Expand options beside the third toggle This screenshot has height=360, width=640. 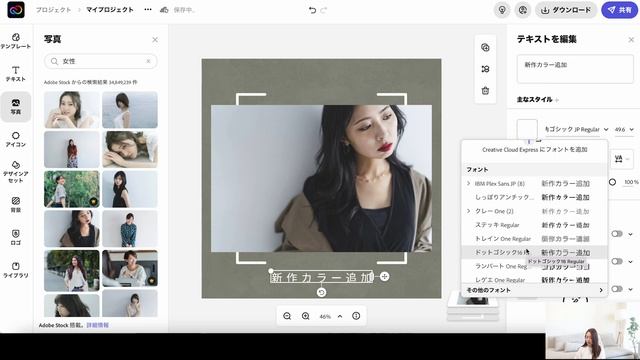coord(631,289)
